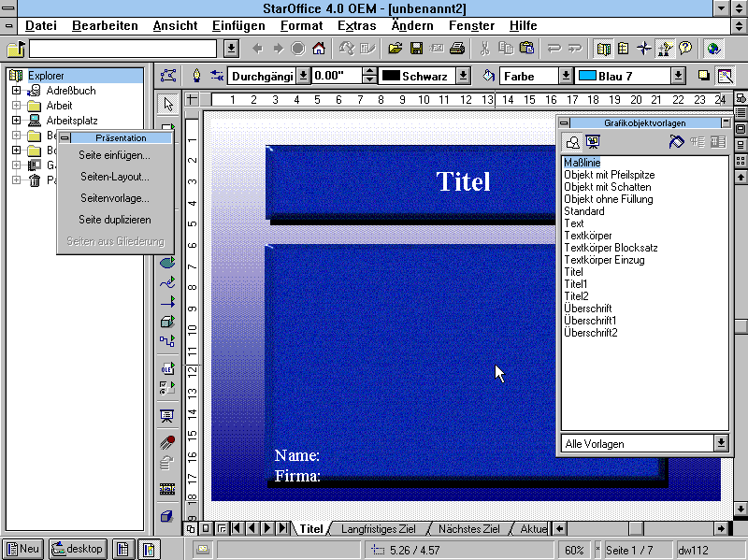Toggle fill format mode watering can
The height and width of the screenshot is (560, 748).
[676, 142]
